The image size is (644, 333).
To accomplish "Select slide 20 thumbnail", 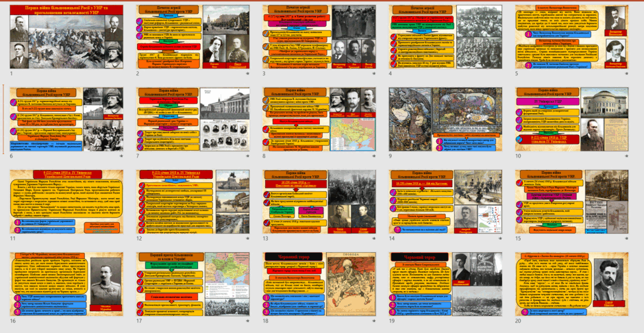I will (x=571, y=284).
